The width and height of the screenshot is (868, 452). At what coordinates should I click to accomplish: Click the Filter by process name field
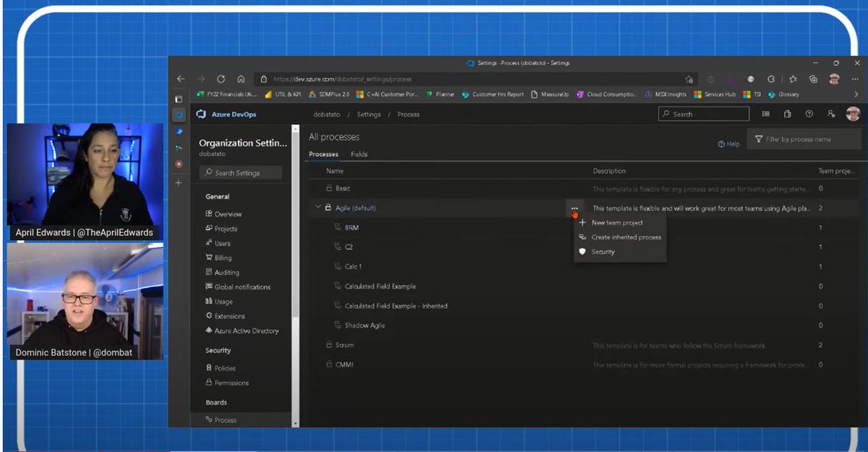(804, 139)
